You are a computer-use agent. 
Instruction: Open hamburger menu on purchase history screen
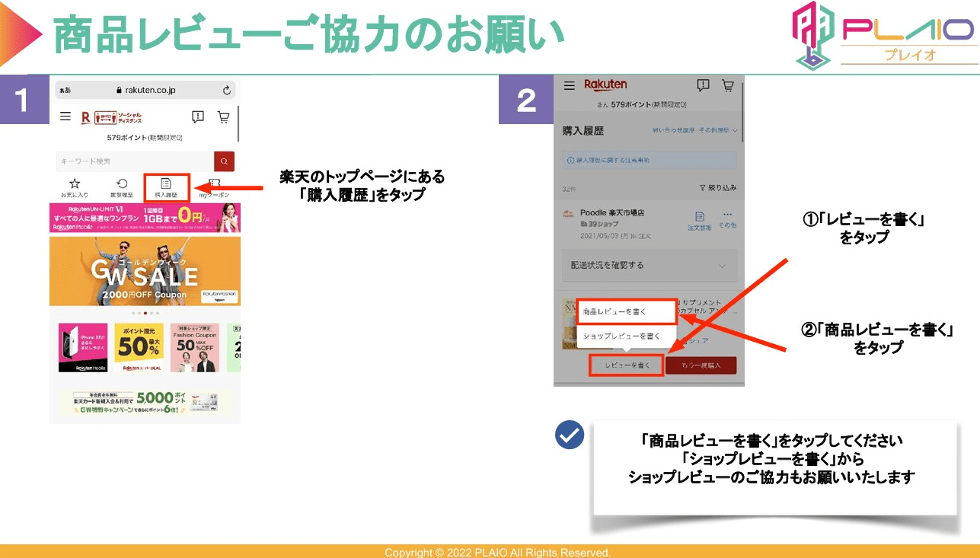(x=569, y=85)
